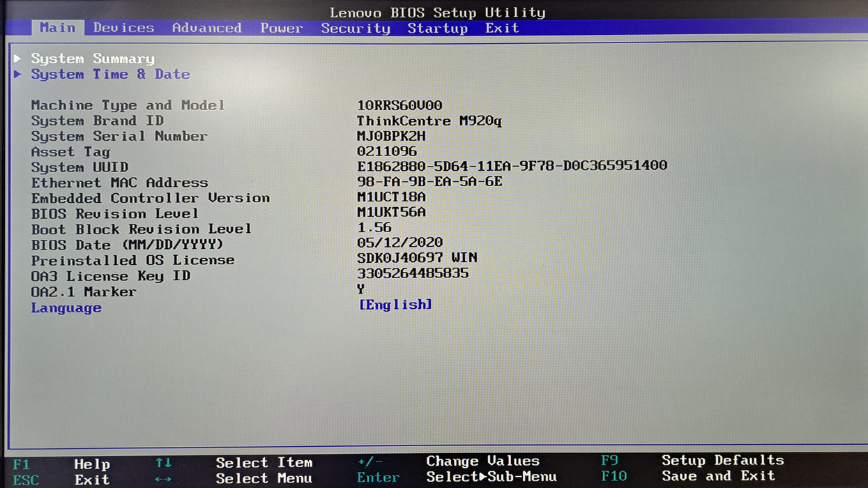The width and height of the screenshot is (868, 488).
Task: Click the ESC key hint
Action: coord(26,480)
